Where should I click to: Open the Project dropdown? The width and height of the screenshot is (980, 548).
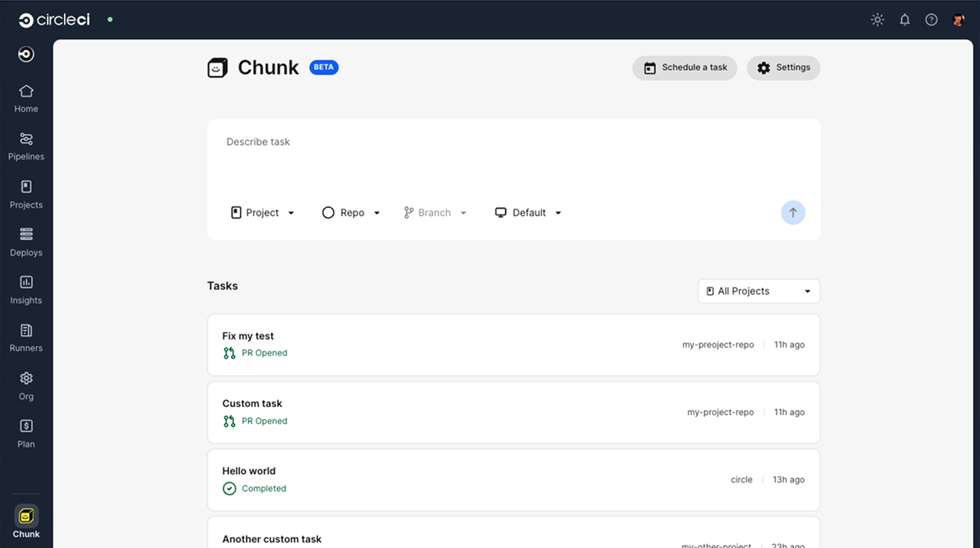coord(262,212)
